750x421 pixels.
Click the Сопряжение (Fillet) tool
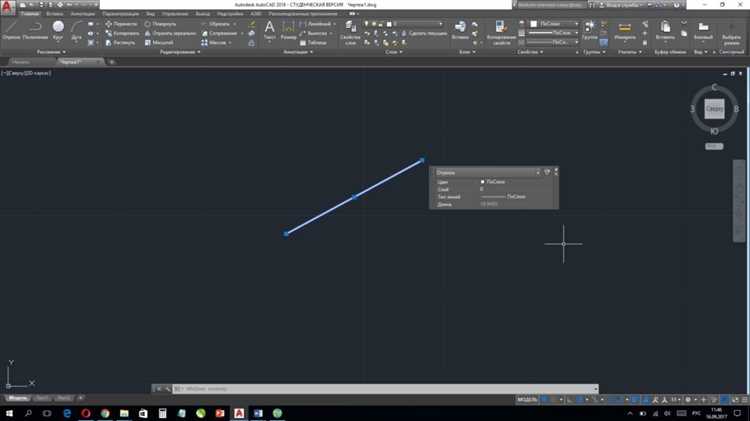click(220, 33)
